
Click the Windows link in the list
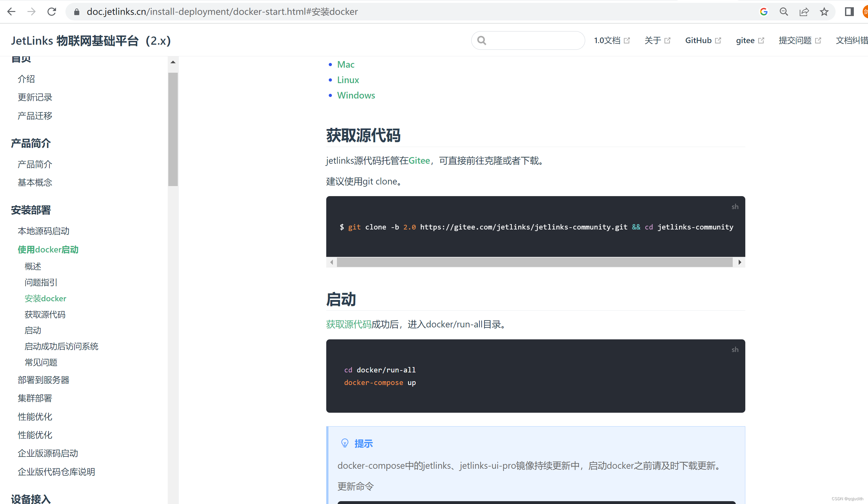click(x=356, y=95)
